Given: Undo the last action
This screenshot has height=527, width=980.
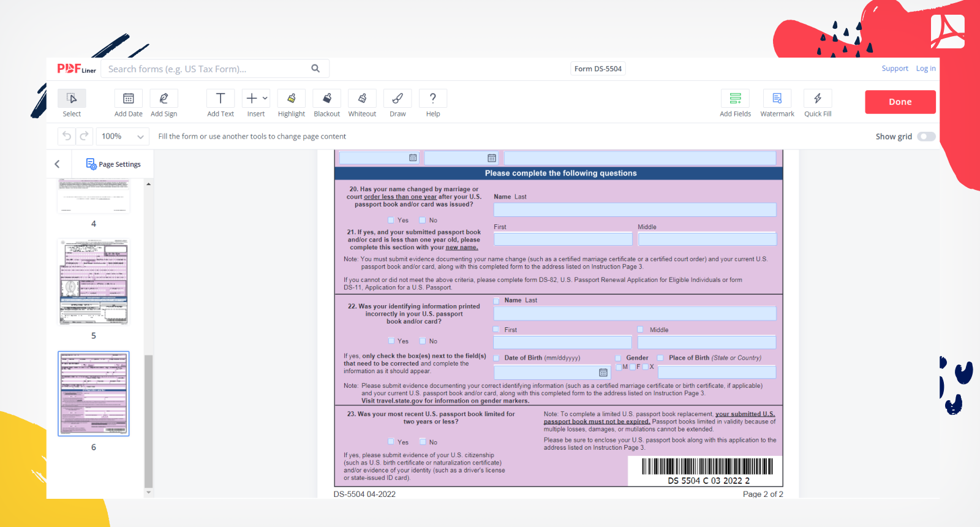Looking at the screenshot, I should coord(67,136).
